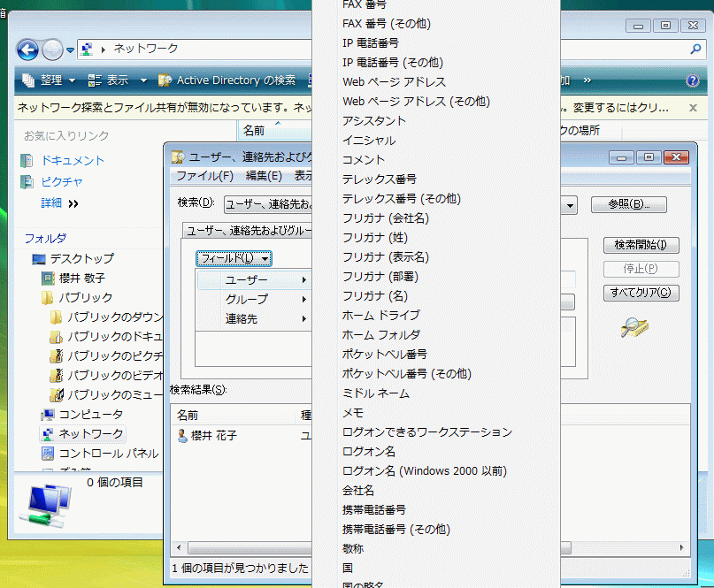This screenshot has height=588, width=714.
Task: Select パブリックのビデオ folder in tree
Action: click(x=115, y=376)
